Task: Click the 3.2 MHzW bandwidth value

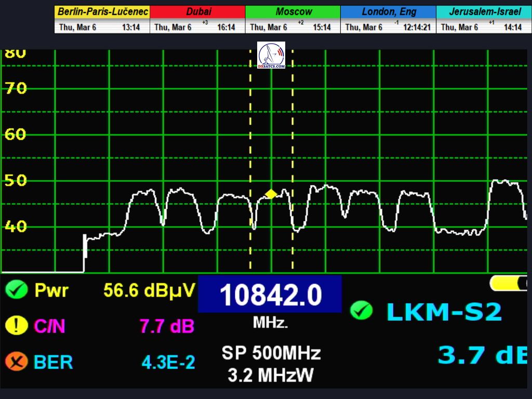Action: pos(271,375)
